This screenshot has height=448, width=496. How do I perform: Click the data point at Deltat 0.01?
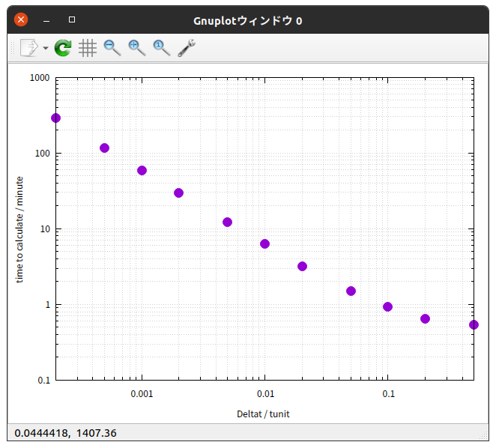[x=264, y=244]
